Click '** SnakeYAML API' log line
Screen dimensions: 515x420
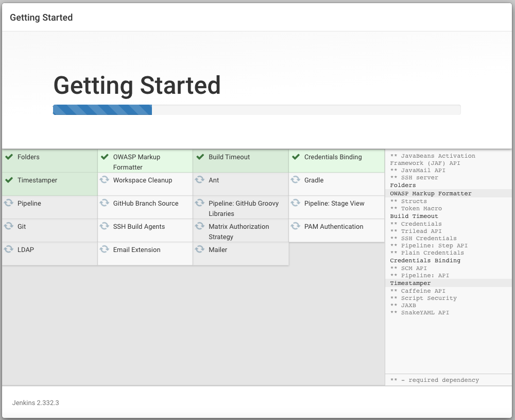[x=419, y=312]
